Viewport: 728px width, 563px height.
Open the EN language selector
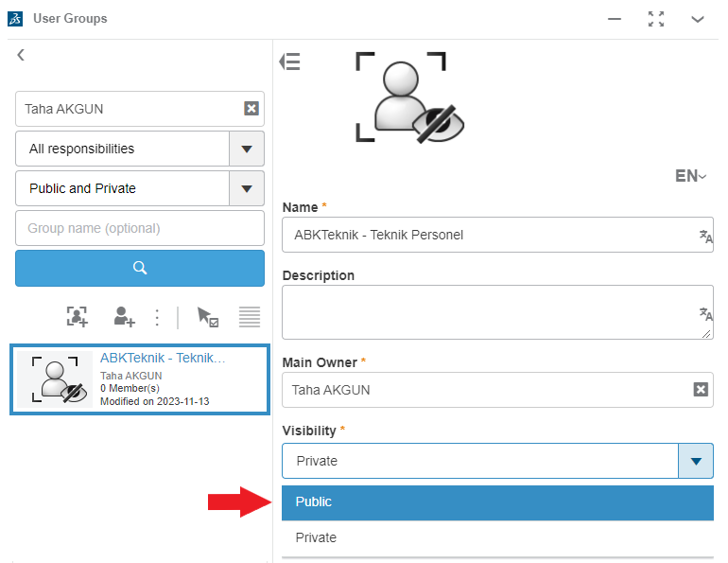(x=690, y=176)
